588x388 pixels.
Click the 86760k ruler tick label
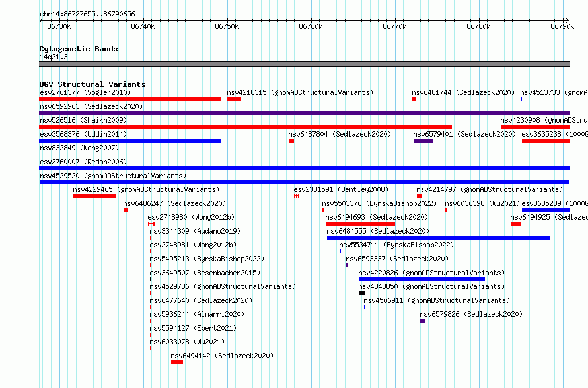[x=311, y=26]
